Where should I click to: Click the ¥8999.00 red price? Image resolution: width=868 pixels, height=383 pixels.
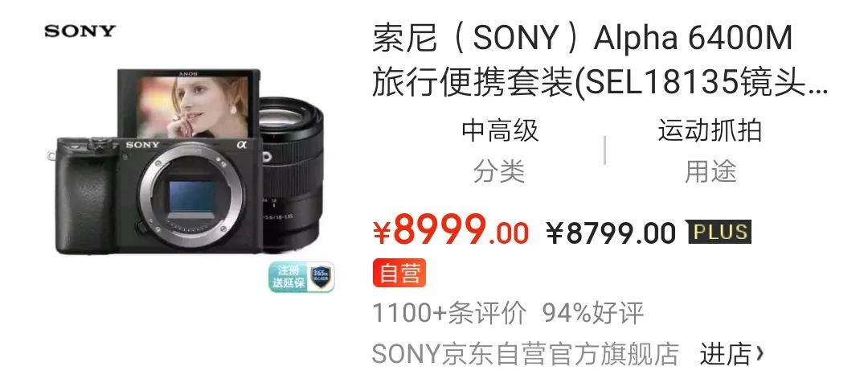tap(451, 230)
